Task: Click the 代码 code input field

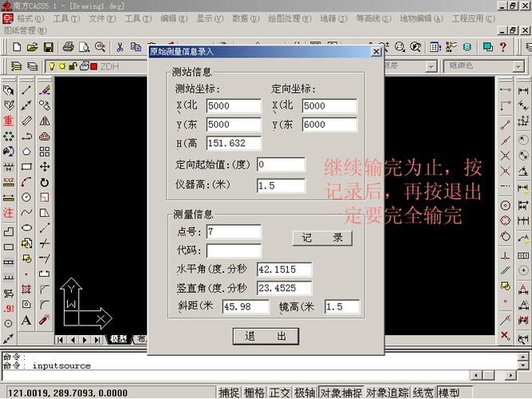Action: pos(234,251)
